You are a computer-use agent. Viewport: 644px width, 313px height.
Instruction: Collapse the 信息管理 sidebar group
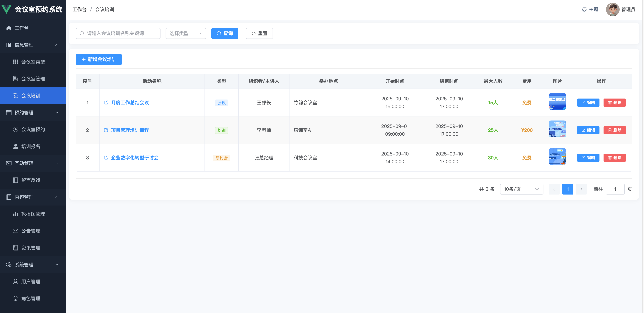57,45
